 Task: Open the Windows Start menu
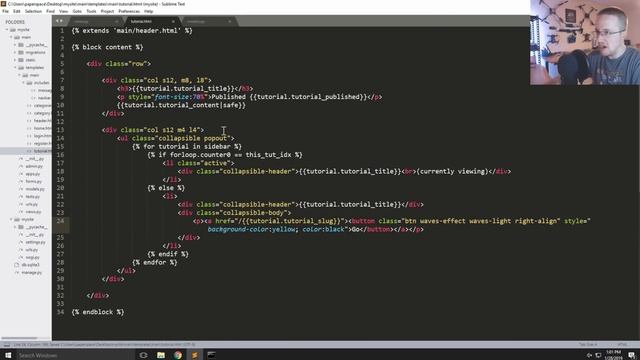click(x=8, y=355)
